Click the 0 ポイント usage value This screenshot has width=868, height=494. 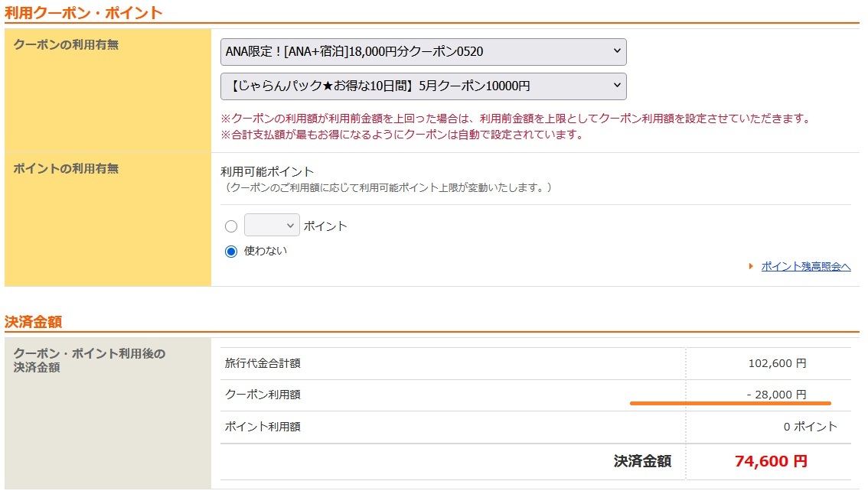[810, 427]
